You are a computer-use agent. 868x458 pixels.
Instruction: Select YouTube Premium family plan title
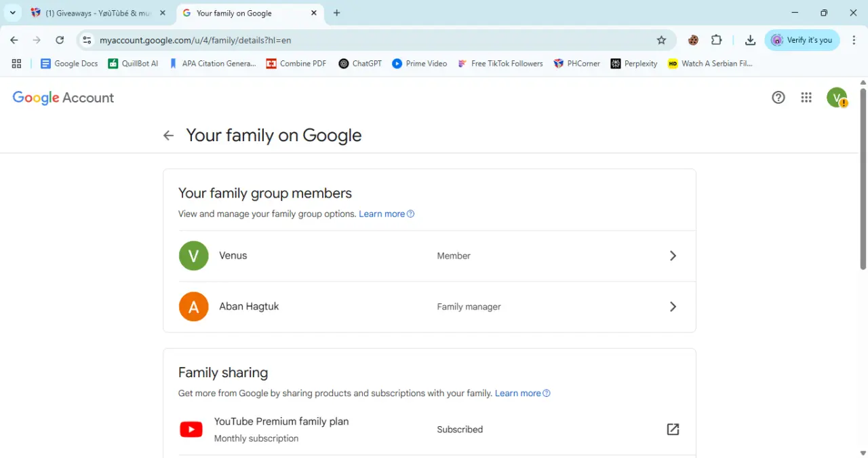coord(281,421)
